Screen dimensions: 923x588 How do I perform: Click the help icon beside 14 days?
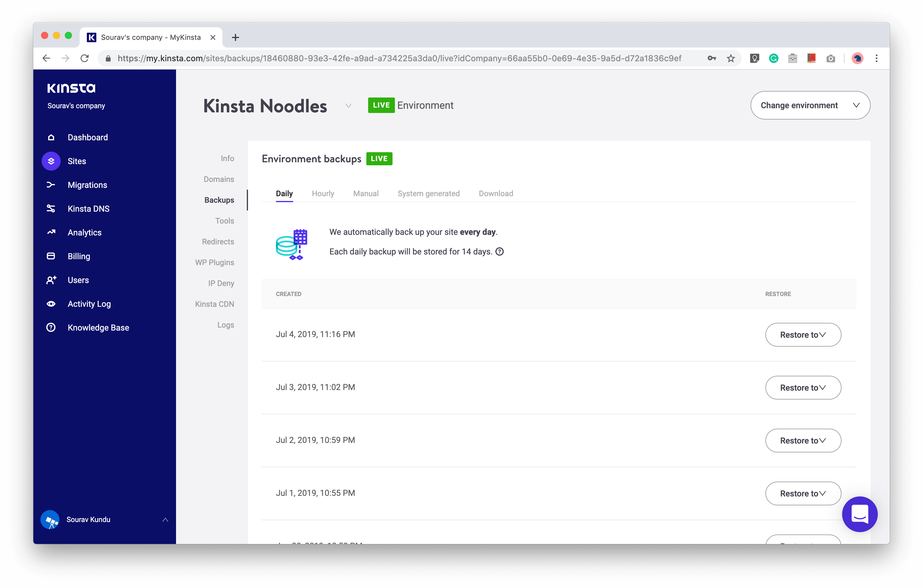pyautogui.click(x=500, y=251)
